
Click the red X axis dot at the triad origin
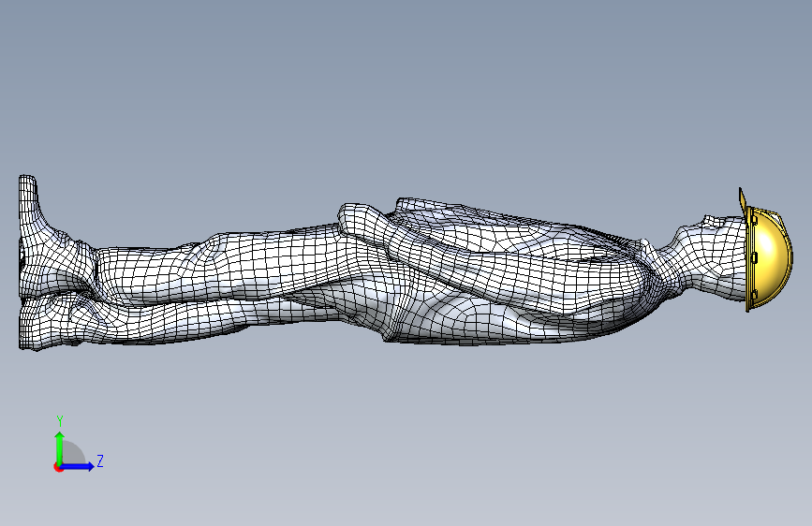click(58, 467)
